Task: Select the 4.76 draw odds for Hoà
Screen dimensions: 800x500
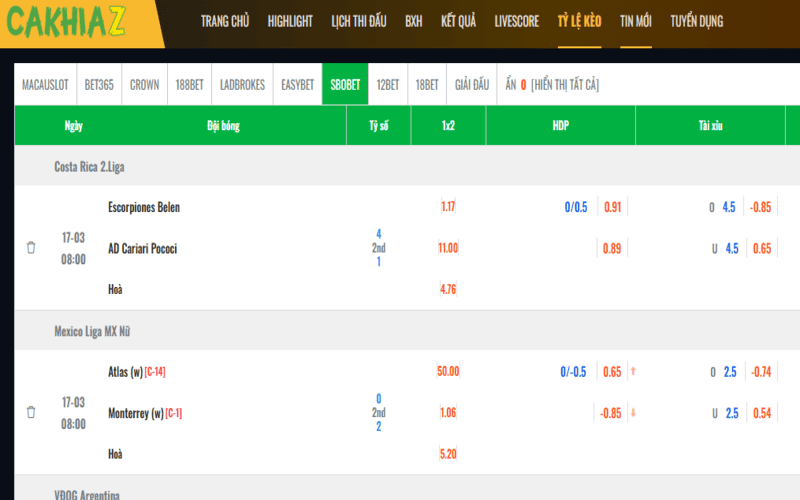Action: click(448, 289)
